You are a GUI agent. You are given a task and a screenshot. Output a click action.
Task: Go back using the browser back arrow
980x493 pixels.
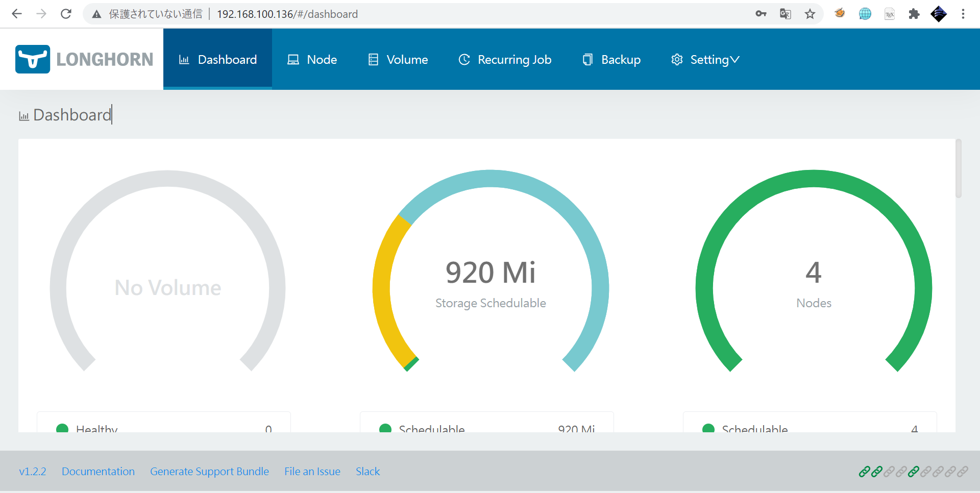coord(17,14)
